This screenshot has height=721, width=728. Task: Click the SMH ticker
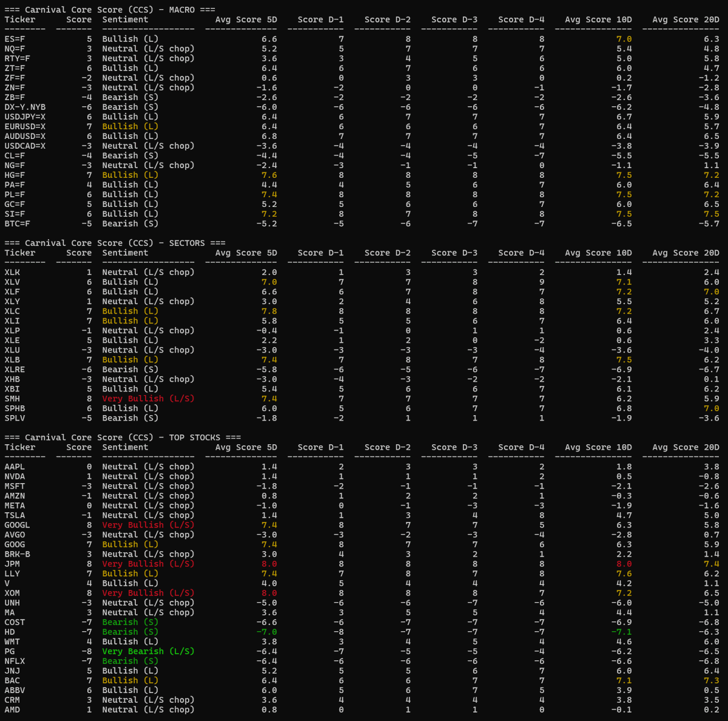pos(12,398)
